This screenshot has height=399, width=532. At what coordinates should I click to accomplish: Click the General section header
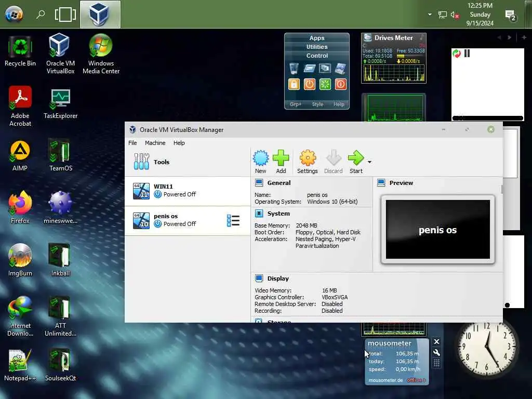point(278,183)
